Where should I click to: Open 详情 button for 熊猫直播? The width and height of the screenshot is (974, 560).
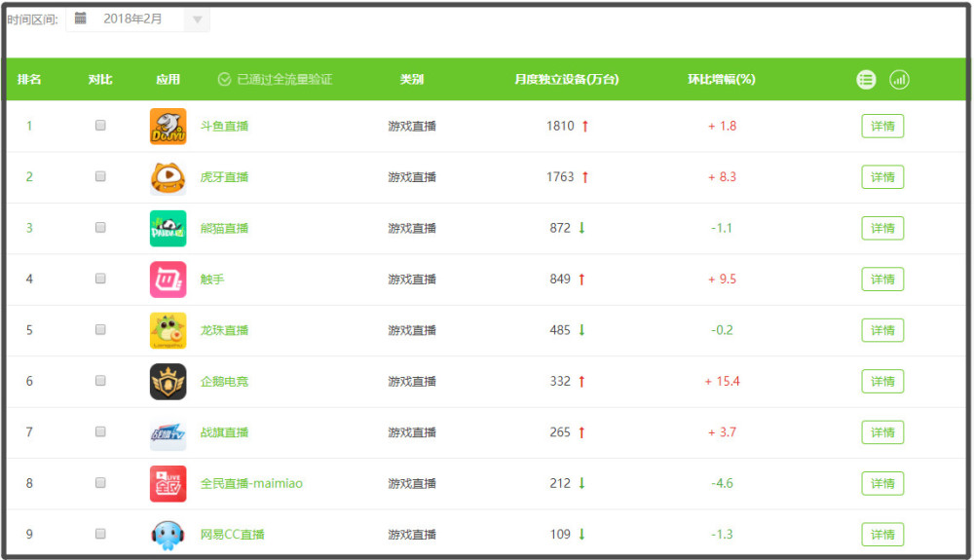(x=882, y=228)
